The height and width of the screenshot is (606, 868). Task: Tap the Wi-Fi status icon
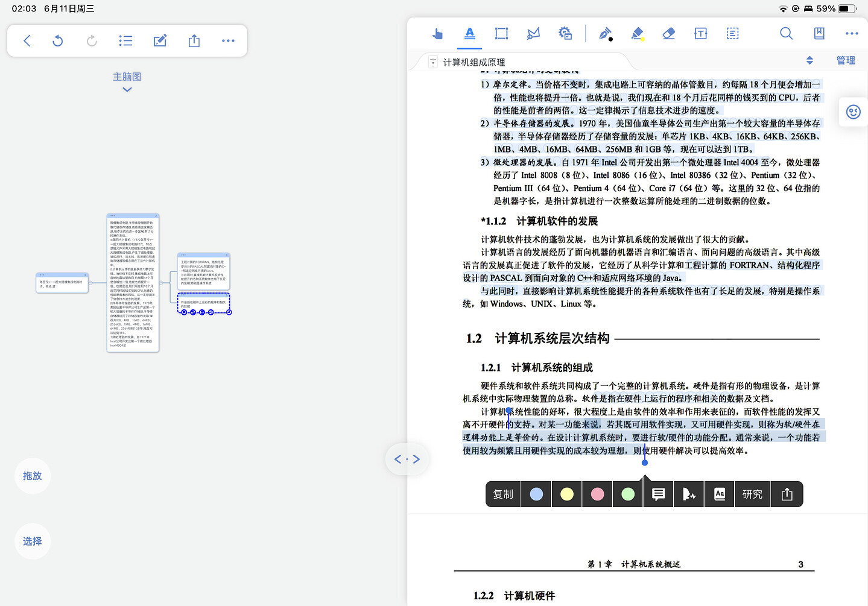click(783, 8)
